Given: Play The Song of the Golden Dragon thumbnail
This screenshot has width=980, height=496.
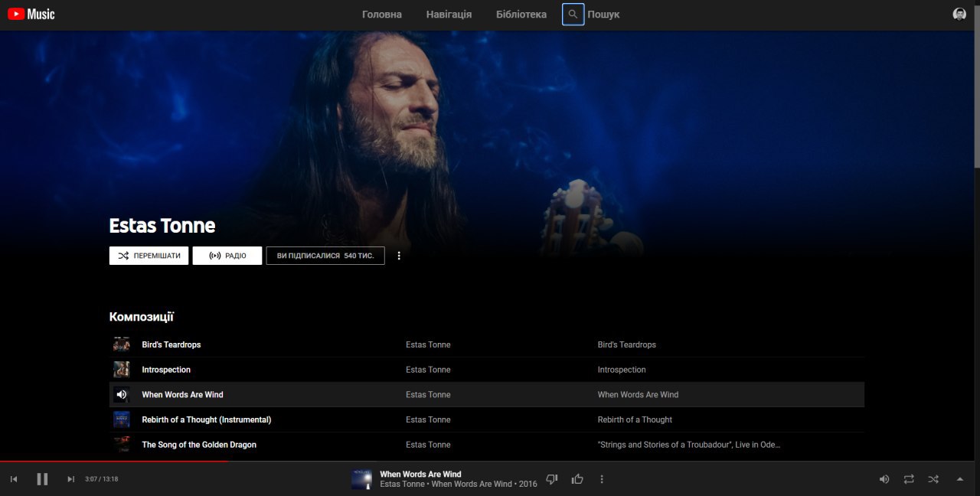Looking at the screenshot, I should click(x=121, y=445).
